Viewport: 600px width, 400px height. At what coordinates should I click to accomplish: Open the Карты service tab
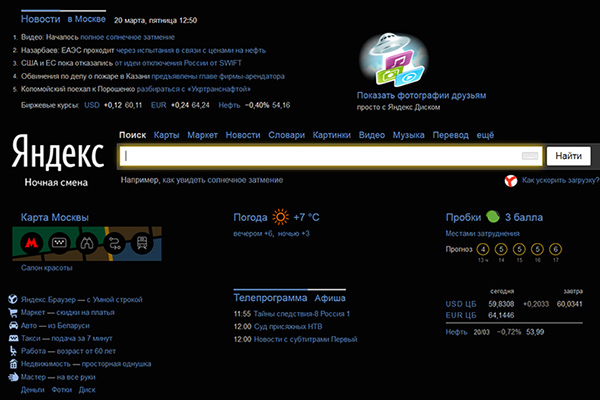pos(166,135)
